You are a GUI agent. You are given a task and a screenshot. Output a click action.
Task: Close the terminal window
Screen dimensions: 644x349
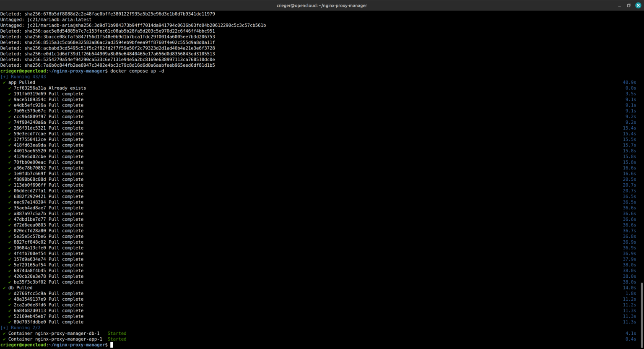(638, 5)
